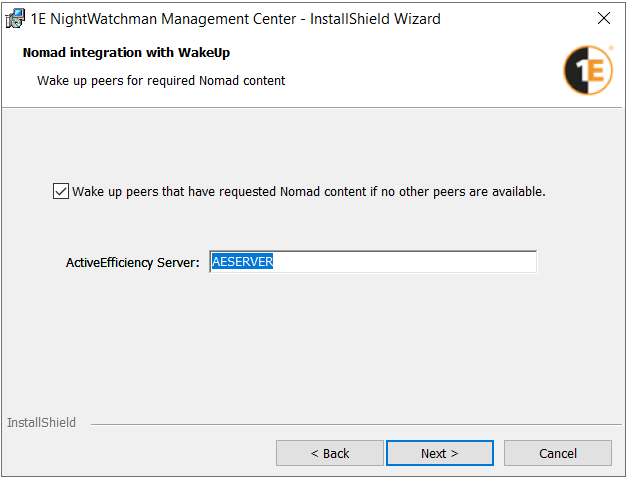Toggle the Wake up peers checkbox
This screenshot has height=477, width=626.
(60, 191)
